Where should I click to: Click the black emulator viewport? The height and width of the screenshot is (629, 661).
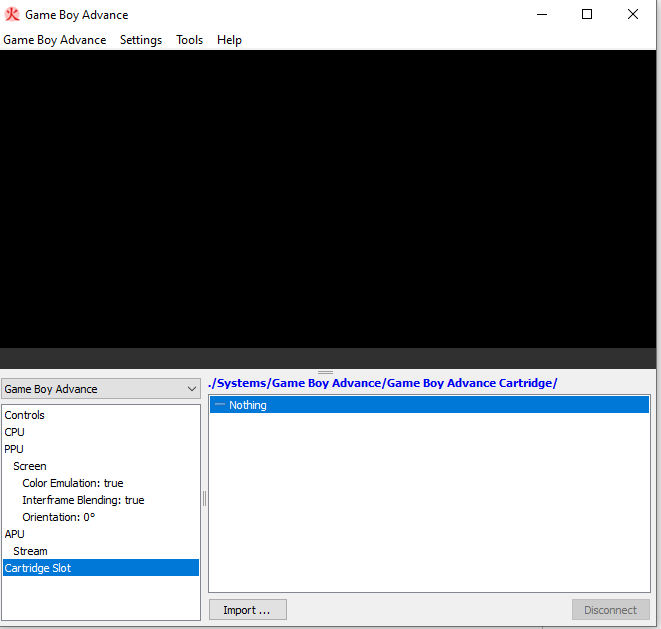[328, 199]
